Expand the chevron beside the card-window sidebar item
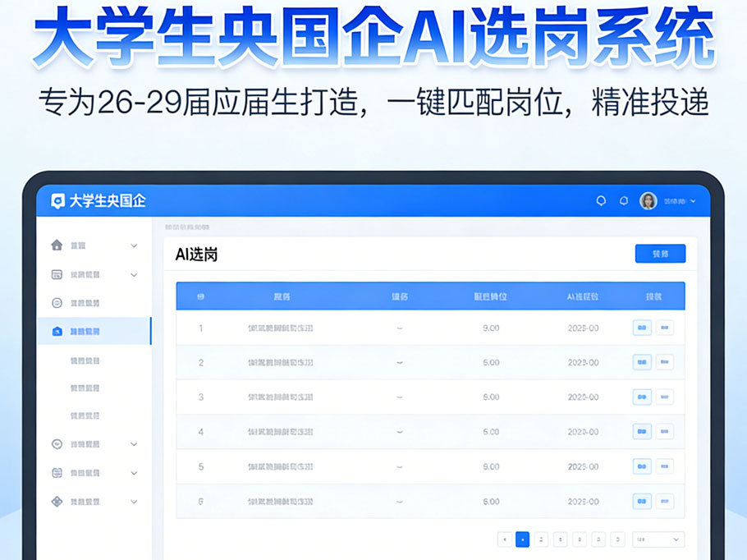 [134, 275]
